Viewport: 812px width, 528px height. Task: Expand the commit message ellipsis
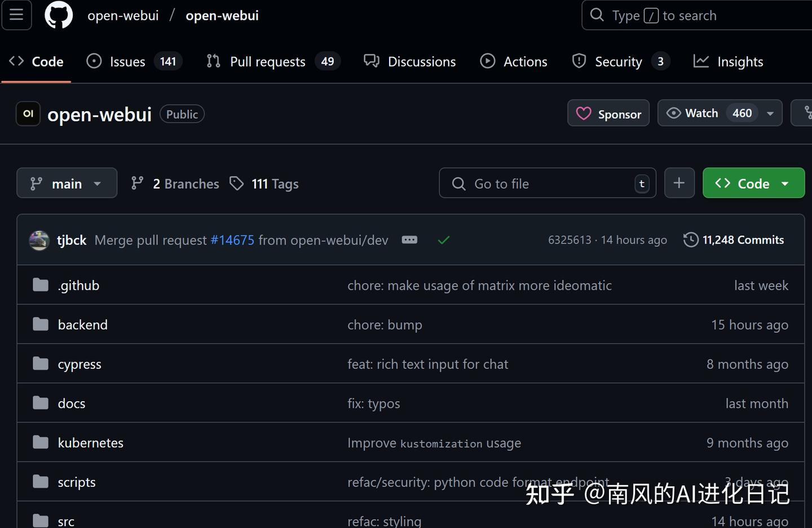(x=409, y=240)
